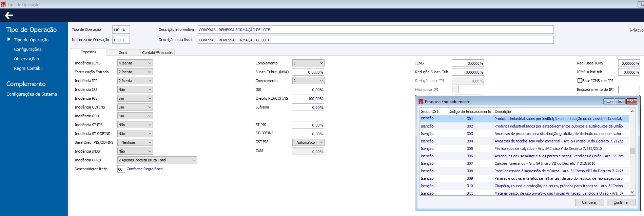The image size is (644, 216).
Task: Click the Red. Base ICMS field
Action: coord(629,63)
